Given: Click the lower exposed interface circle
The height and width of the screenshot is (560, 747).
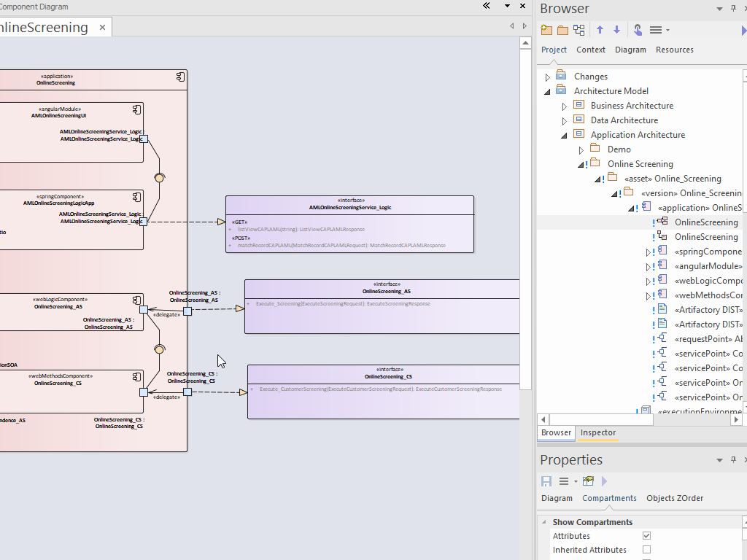Looking at the screenshot, I should pos(160,349).
